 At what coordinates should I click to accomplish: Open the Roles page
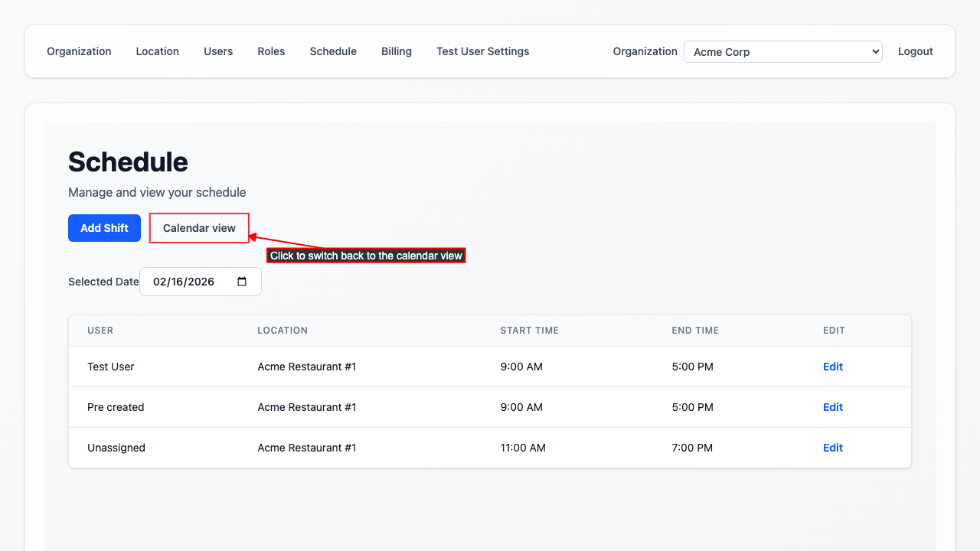click(271, 51)
